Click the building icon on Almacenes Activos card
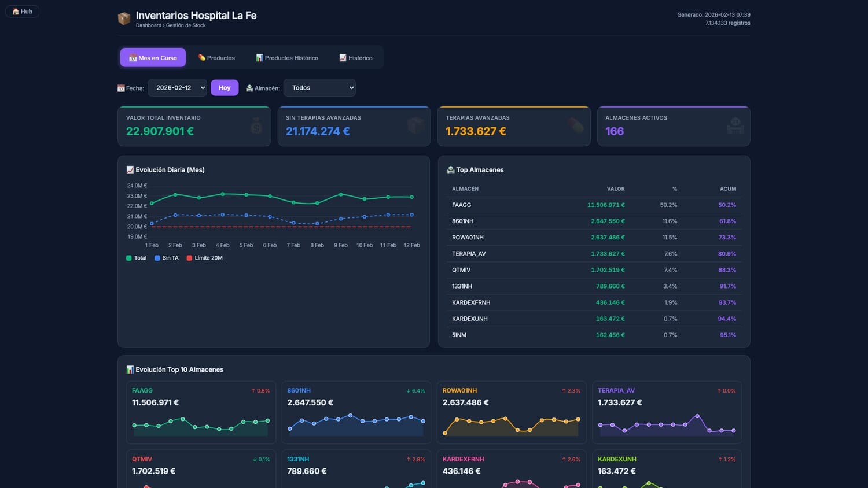 [735, 125]
